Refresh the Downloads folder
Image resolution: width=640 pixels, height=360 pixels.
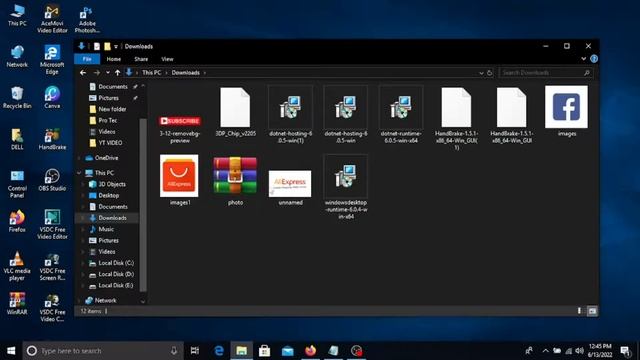click(489, 73)
